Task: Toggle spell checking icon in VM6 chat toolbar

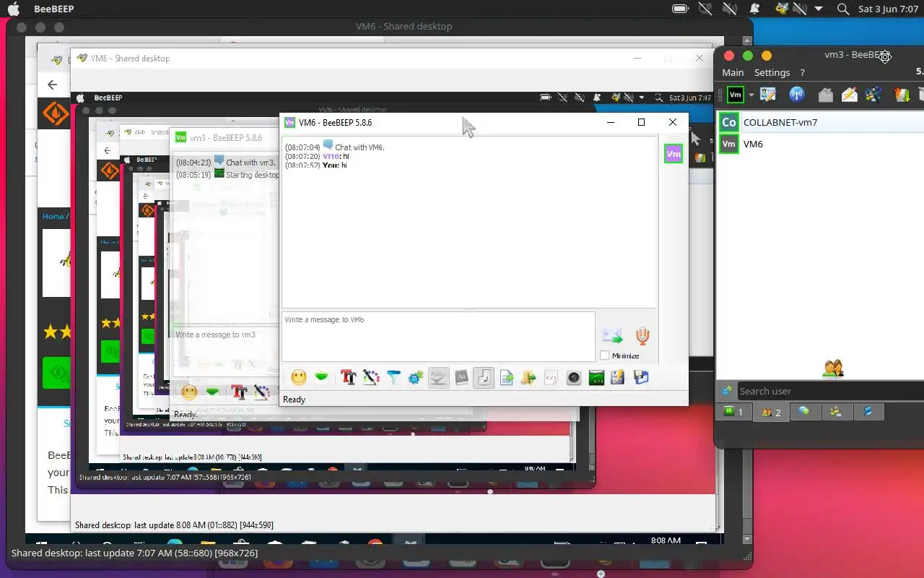Action: click(438, 377)
